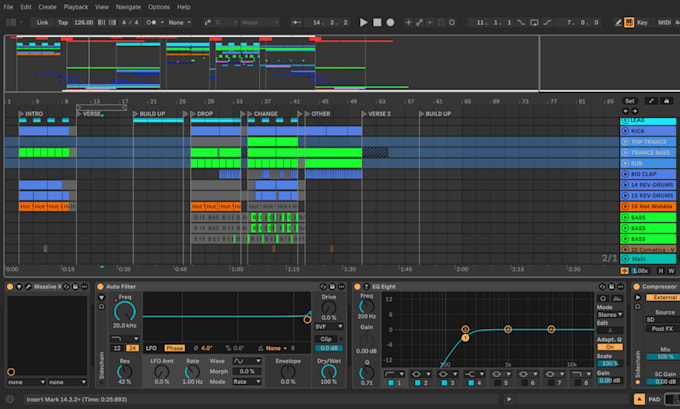Select the VERSE 2 locator
The image size is (680, 409).
[x=376, y=114]
